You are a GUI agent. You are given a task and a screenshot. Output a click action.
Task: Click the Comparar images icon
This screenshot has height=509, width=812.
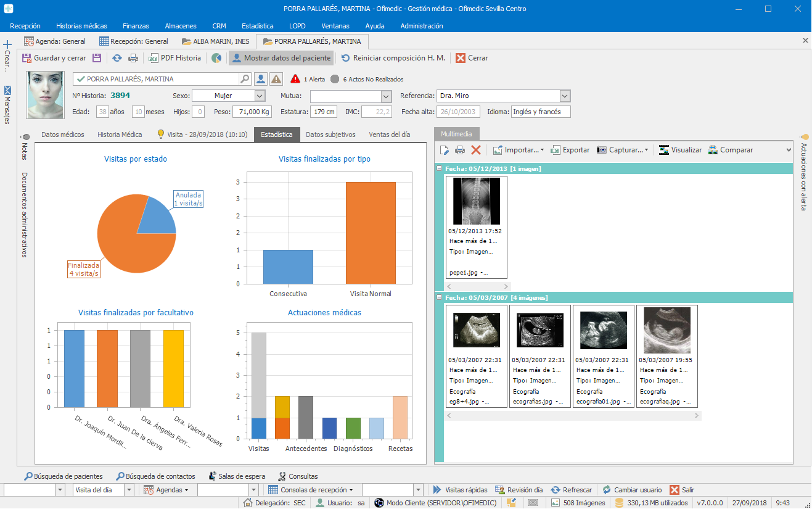(x=713, y=150)
